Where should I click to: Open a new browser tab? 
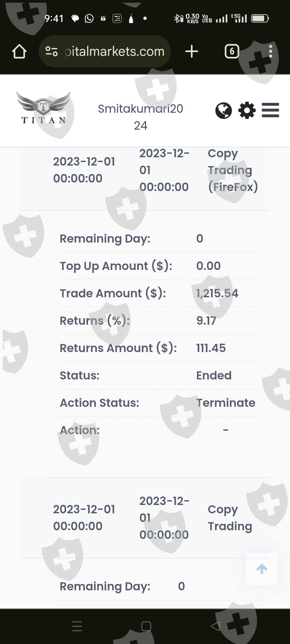192,51
